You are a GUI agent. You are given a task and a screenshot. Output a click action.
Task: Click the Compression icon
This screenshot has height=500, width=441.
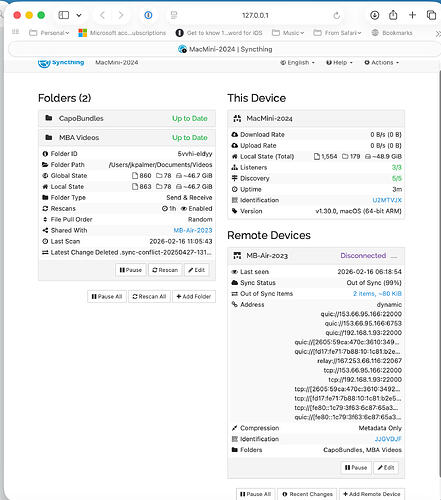(x=235, y=428)
